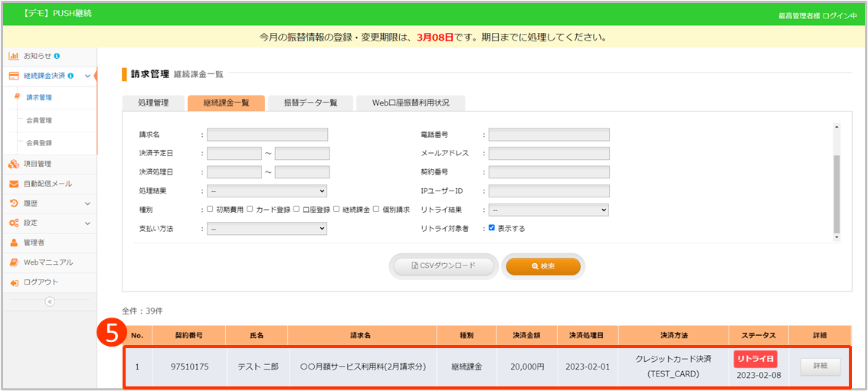Switch to the 処理管理 tab
868x391 pixels.
coord(152,103)
